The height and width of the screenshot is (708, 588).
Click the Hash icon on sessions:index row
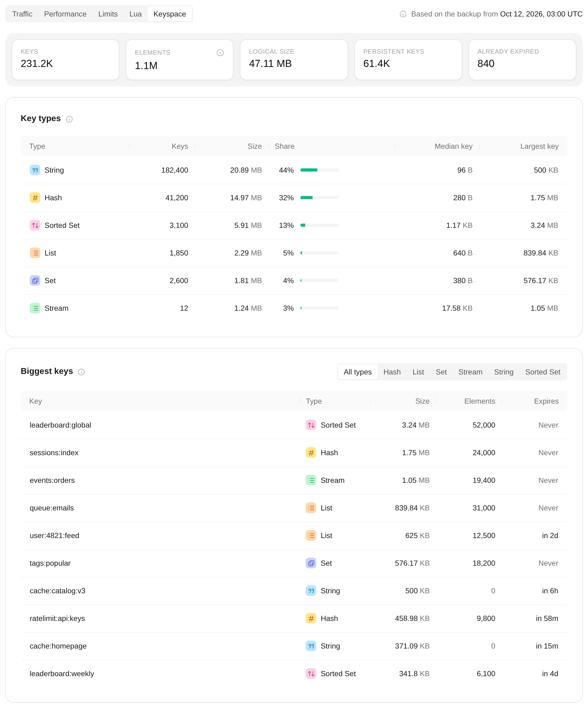click(x=311, y=453)
